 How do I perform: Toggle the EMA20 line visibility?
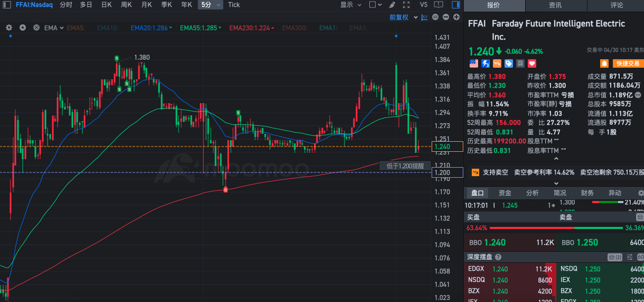(x=152, y=28)
